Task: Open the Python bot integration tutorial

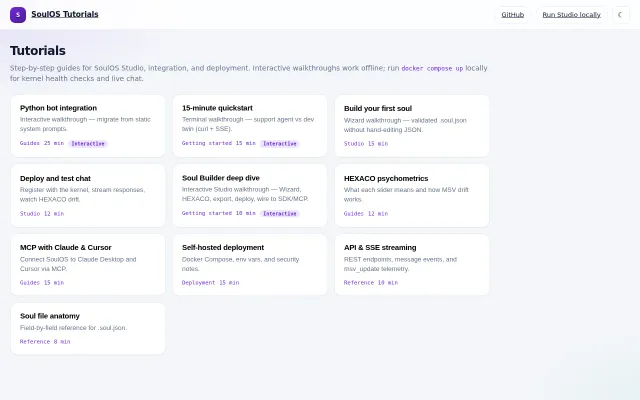Action: [88, 126]
